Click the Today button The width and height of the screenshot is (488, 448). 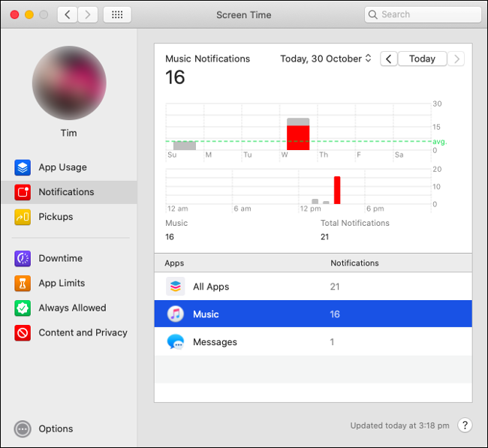(423, 59)
